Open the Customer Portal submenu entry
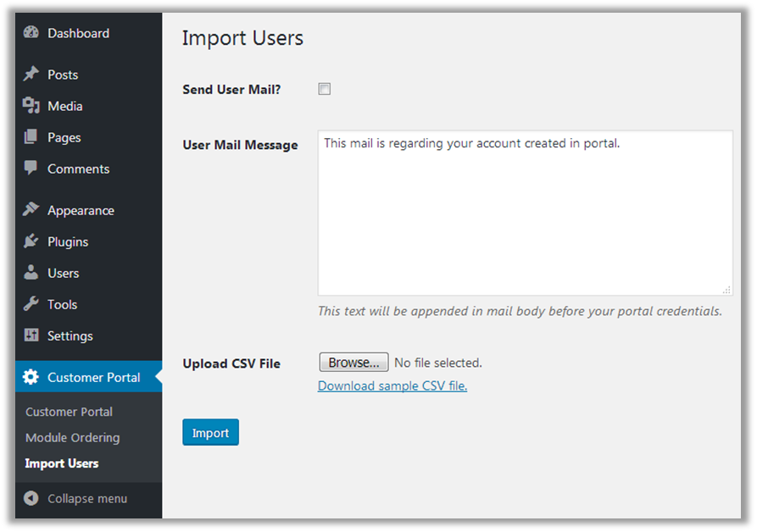 (x=69, y=412)
